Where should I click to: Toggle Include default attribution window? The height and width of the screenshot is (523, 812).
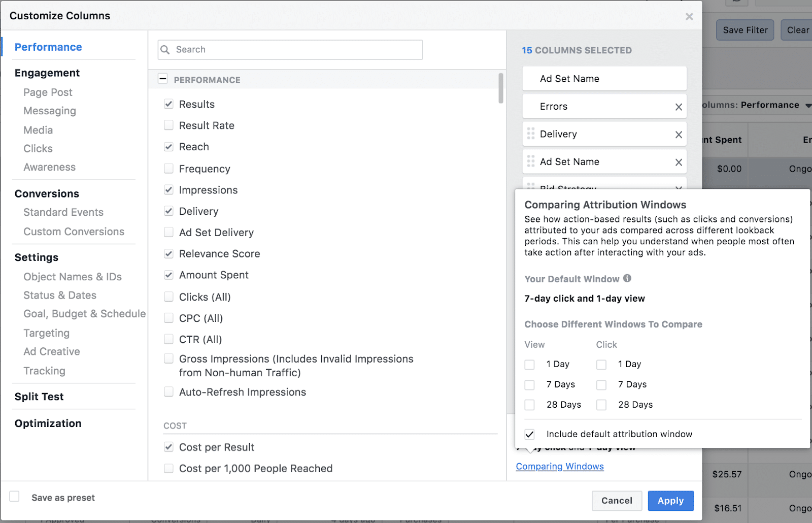coord(529,434)
